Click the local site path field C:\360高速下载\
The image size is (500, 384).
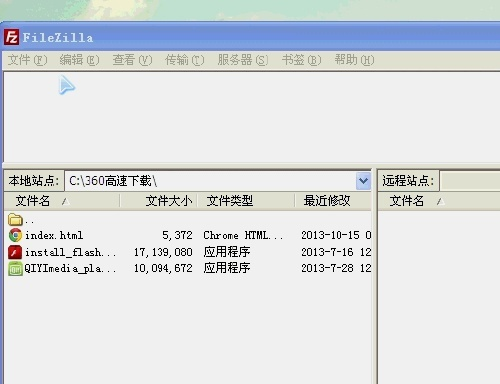point(211,181)
